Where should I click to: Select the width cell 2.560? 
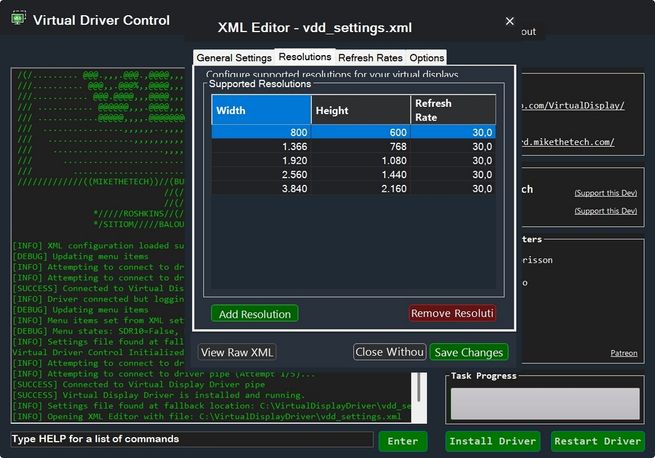(261, 175)
